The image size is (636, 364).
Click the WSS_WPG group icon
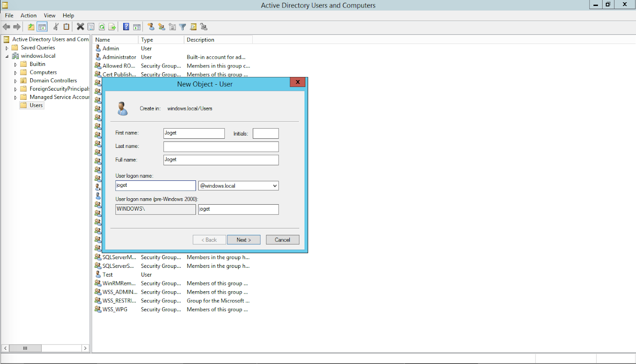[x=98, y=309]
